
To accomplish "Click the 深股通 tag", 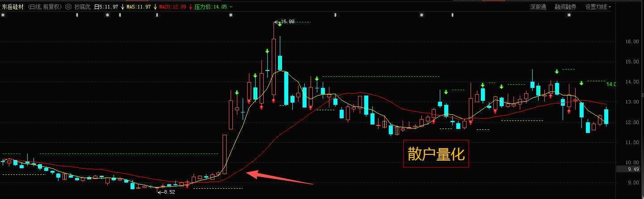I will 538,7.
